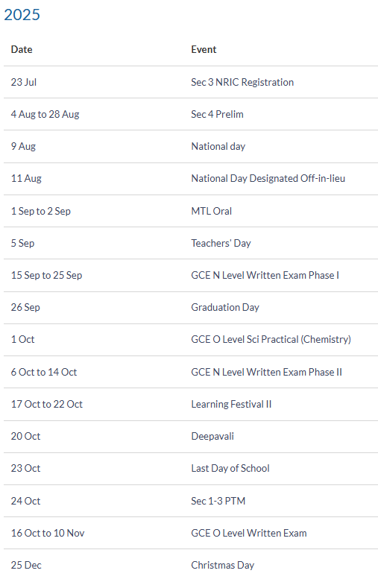This screenshot has height=588, width=378.
Task: Click the Graduation Day event
Action: pyautogui.click(x=225, y=307)
